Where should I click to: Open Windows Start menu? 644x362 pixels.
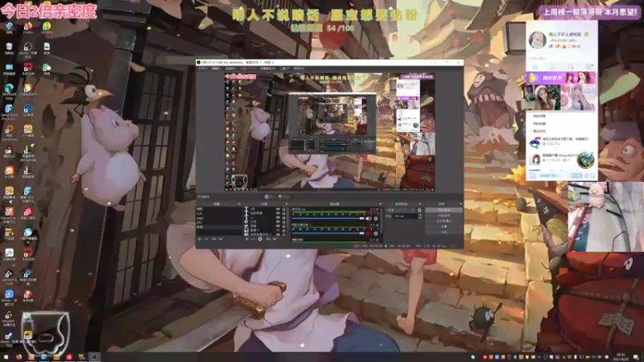pyautogui.click(x=6, y=357)
